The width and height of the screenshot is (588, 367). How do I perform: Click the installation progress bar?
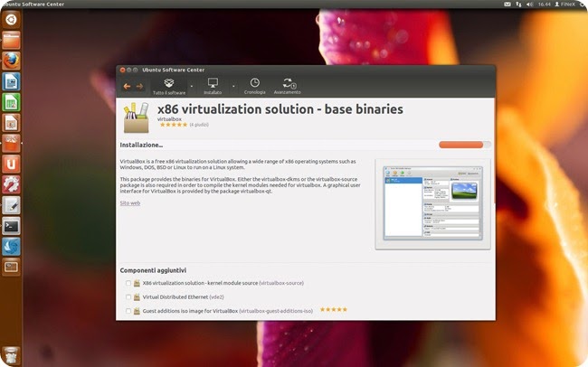465,145
